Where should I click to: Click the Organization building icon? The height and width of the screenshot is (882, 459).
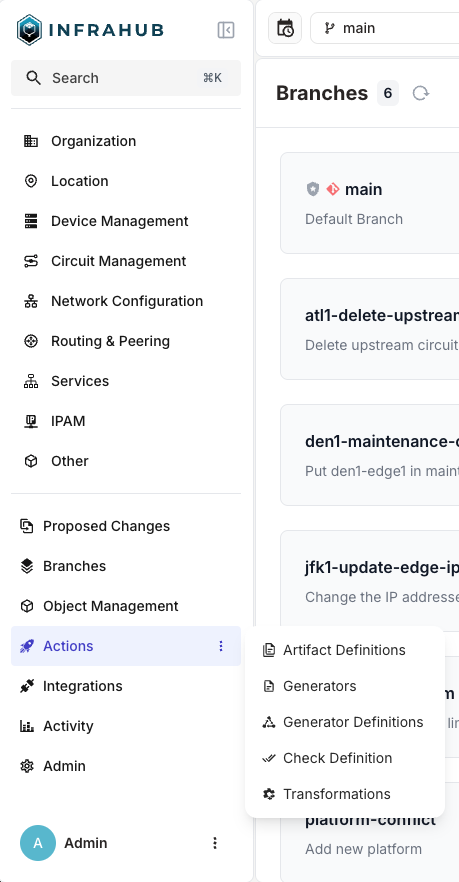tap(31, 141)
